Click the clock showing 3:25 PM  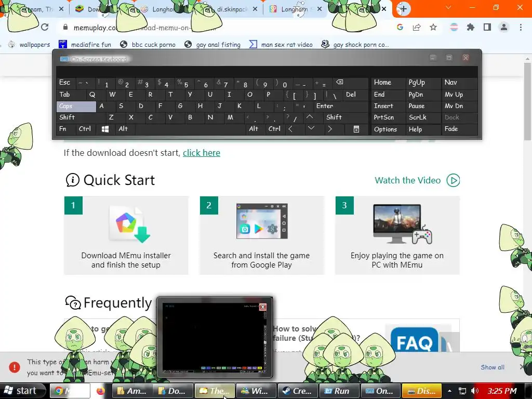pos(502,391)
